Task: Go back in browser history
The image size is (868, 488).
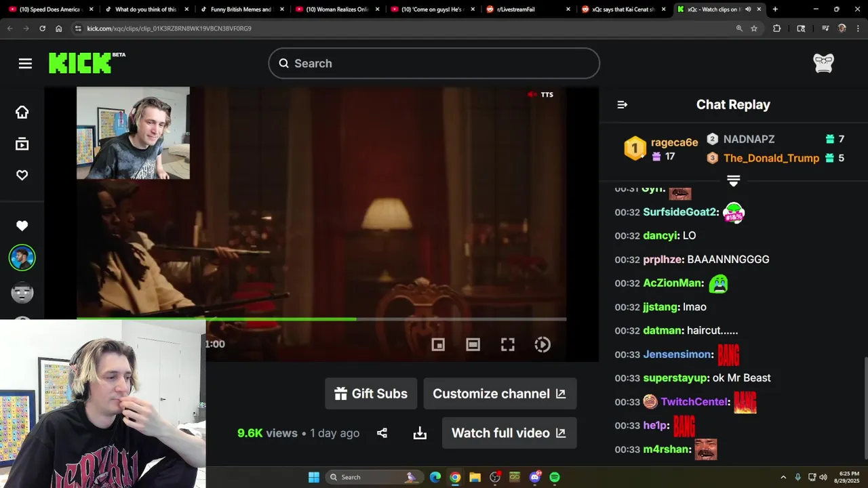Action: pos(9,28)
